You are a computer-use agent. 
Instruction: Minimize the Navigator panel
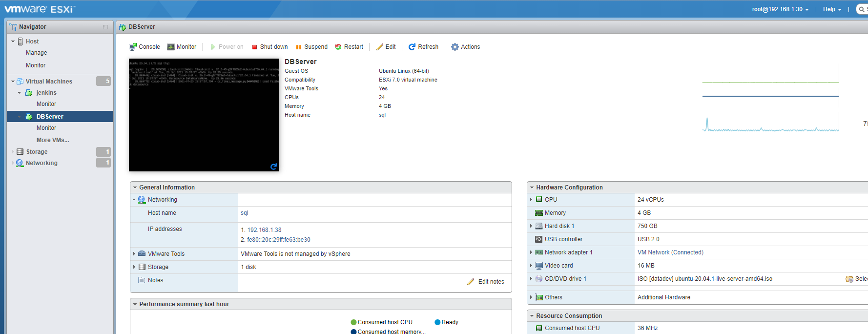point(105,27)
